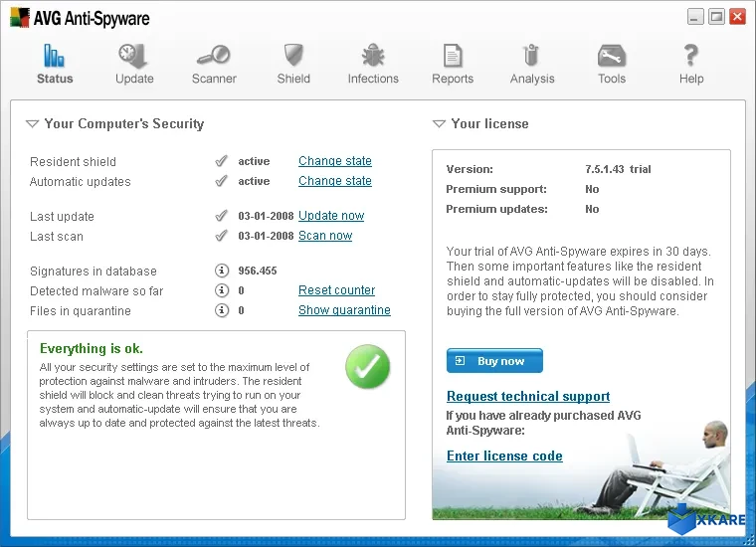Click the signatures count 956.455
The image size is (756, 547).
[x=258, y=271]
